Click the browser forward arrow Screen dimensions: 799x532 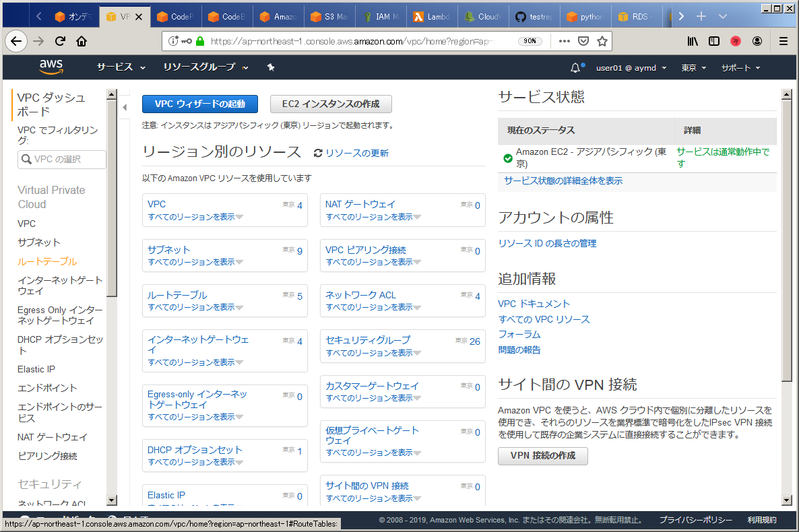38,41
